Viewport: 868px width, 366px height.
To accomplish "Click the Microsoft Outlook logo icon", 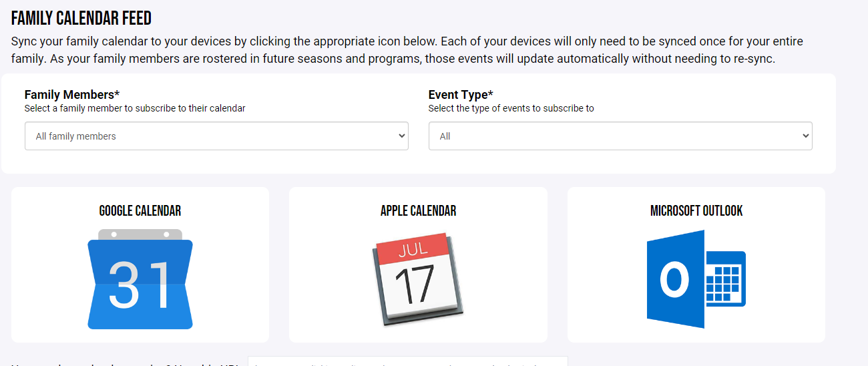I will tap(696, 279).
